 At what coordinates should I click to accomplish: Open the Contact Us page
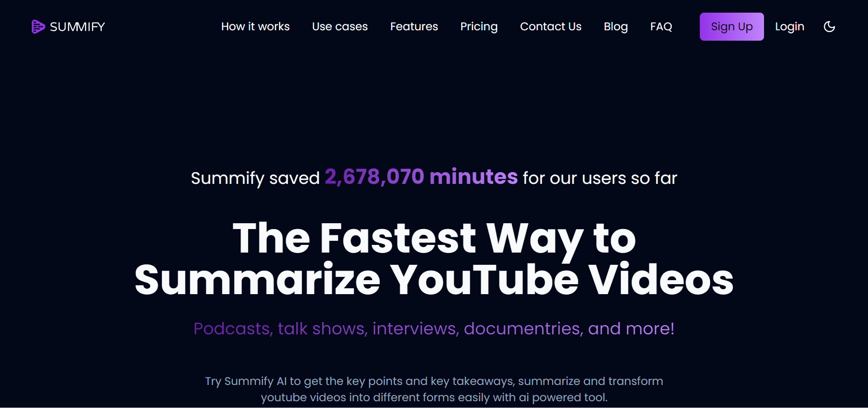point(551,27)
